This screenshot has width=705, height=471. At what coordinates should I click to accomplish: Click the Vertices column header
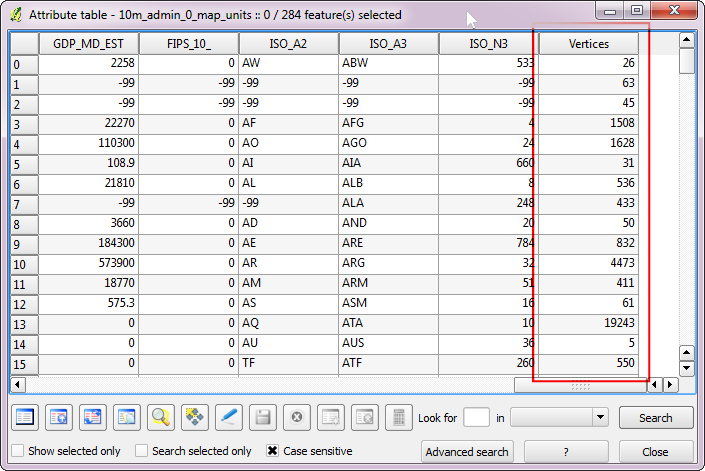589,44
